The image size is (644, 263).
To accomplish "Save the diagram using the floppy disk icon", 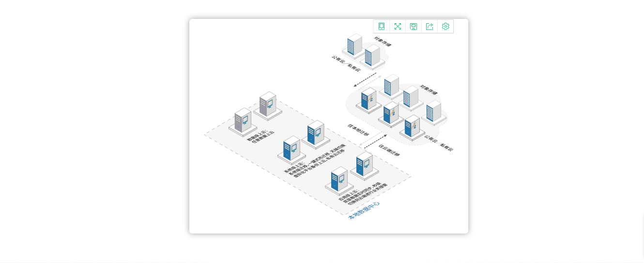I will (414, 27).
